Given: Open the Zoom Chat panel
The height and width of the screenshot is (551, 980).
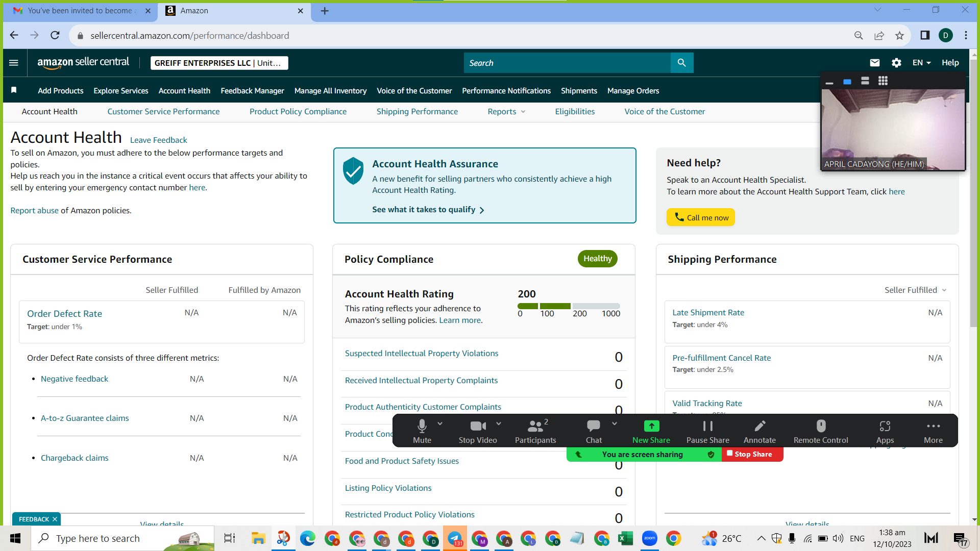Looking at the screenshot, I should tap(594, 431).
